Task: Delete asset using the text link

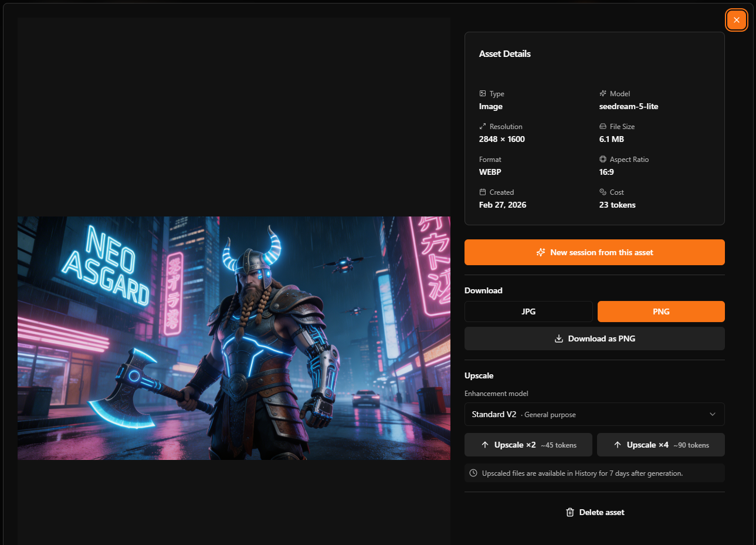Action: (x=602, y=512)
